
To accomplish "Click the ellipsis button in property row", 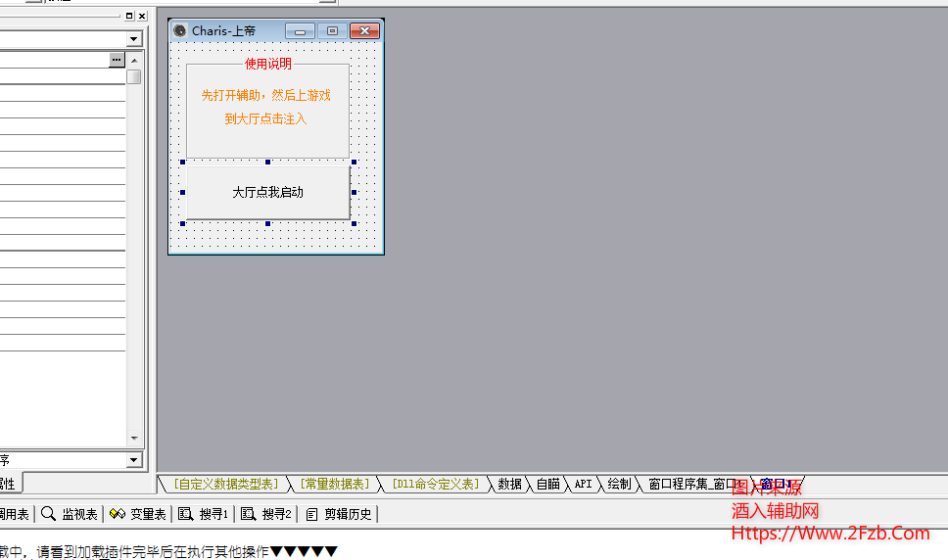I will coord(117,60).
